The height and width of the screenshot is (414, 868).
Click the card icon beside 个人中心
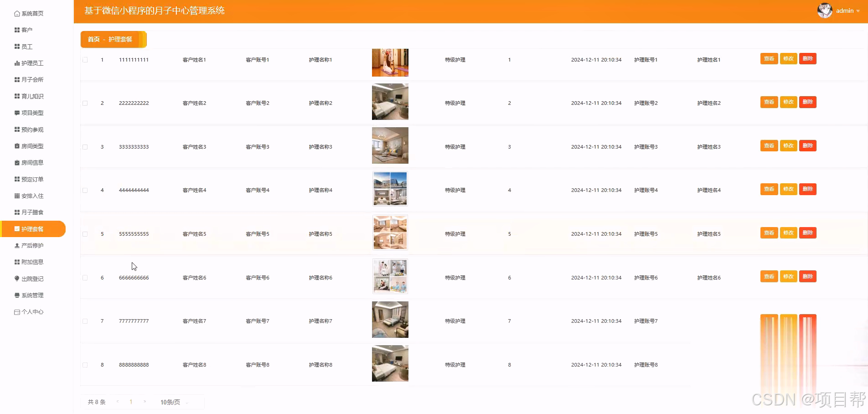(x=17, y=312)
